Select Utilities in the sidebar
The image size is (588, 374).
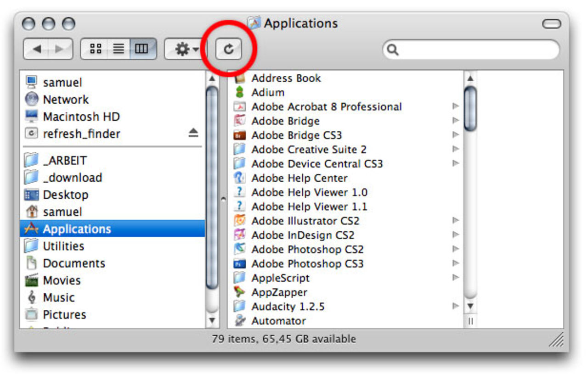pos(63,246)
